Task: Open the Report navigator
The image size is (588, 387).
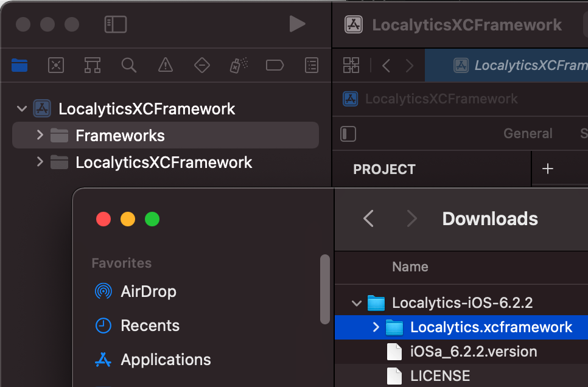Action: click(x=312, y=65)
